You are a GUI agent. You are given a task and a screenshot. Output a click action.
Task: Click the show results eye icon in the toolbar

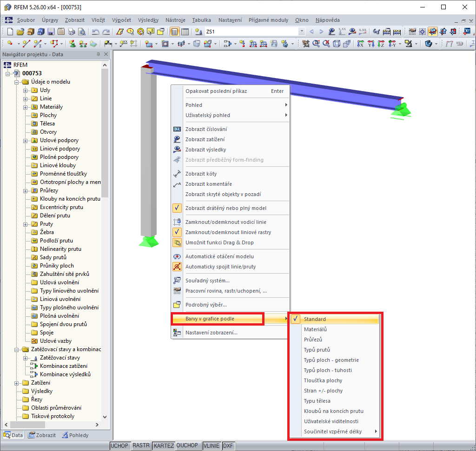point(352,32)
